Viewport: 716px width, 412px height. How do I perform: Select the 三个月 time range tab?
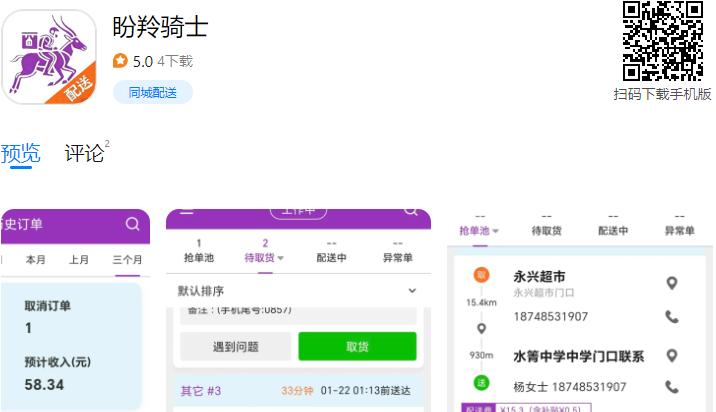pyautogui.click(x=127, y=259)
